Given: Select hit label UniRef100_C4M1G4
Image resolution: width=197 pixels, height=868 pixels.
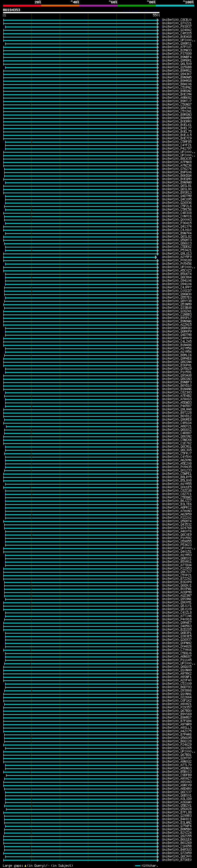Looking at the screenshot, I should point(177,423).
